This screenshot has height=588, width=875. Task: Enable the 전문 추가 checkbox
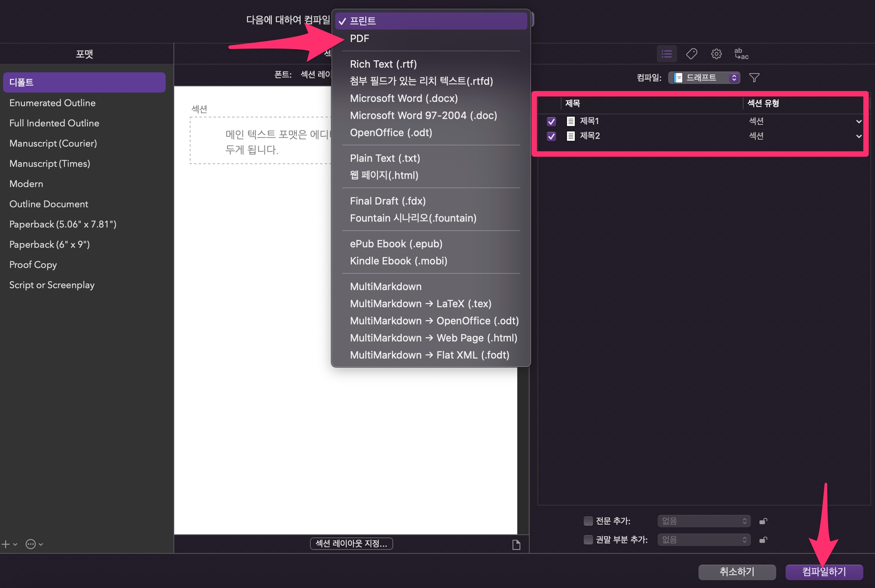pos(588,521)
